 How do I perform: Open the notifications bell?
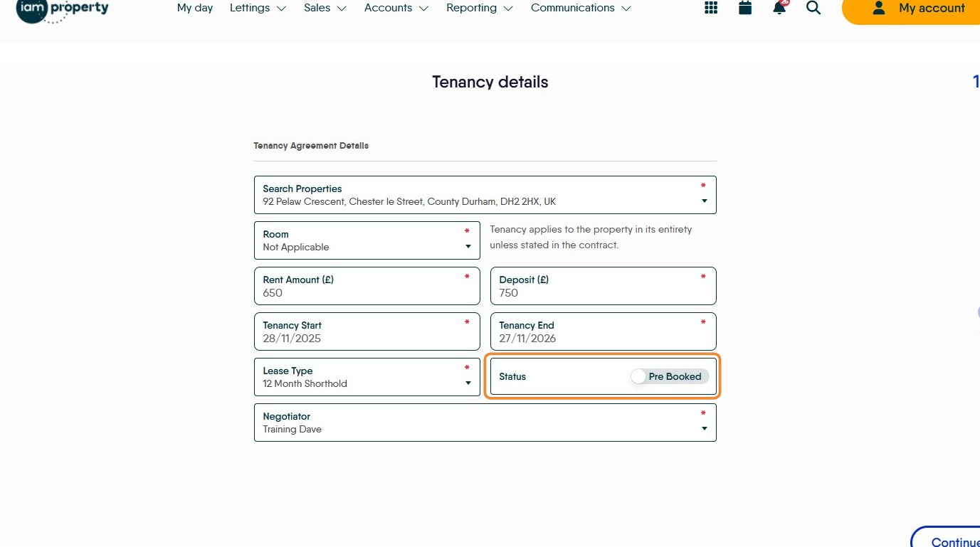(780, 8)
